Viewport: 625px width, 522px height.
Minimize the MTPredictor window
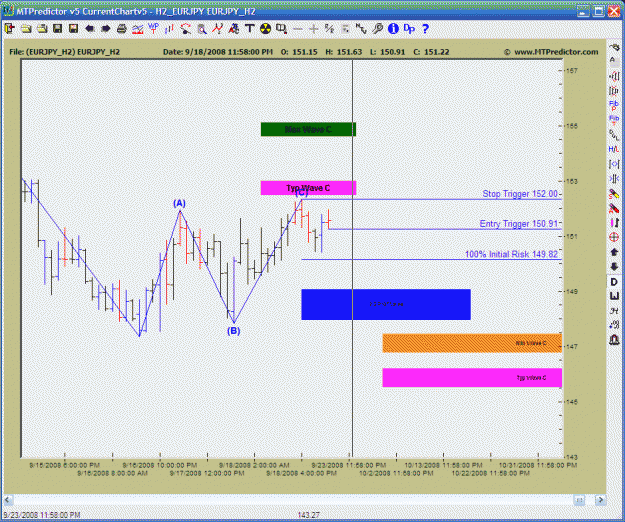tap(583, 11)
